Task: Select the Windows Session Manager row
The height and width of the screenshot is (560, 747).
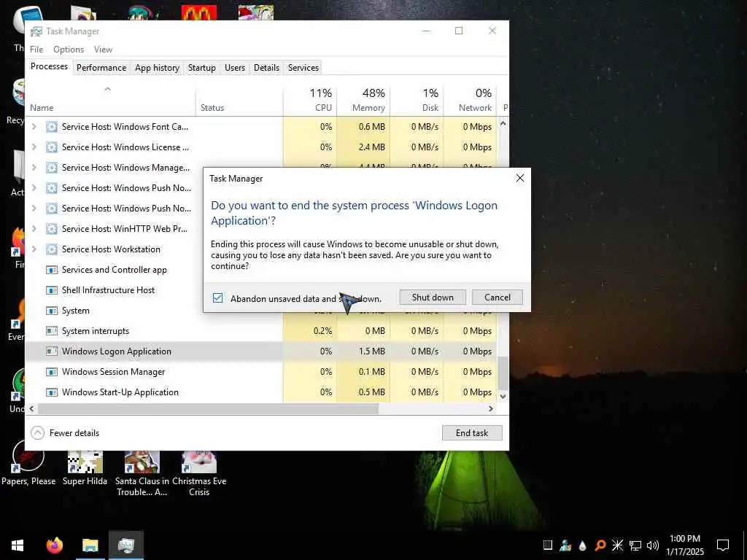Action: (x=261, y=372)
